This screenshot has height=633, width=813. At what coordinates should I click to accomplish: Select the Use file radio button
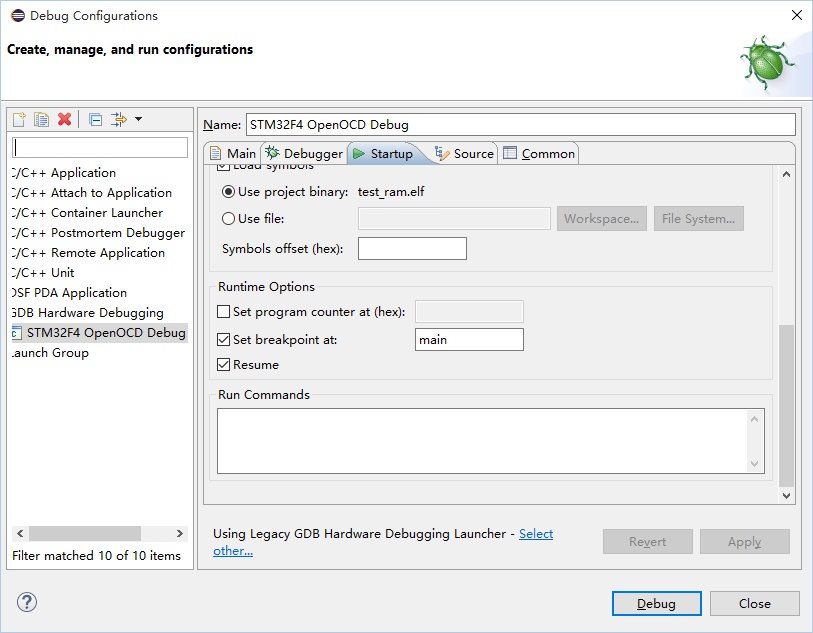(228, 219)
